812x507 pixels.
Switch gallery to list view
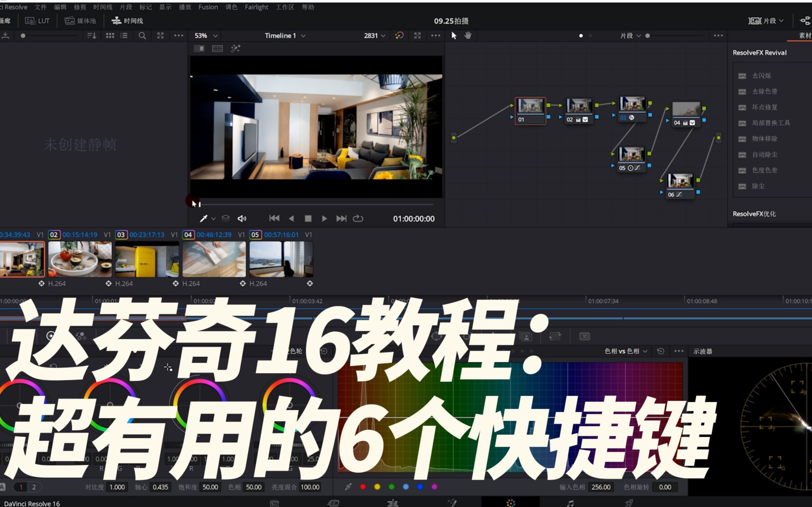(x=124, y=36)
